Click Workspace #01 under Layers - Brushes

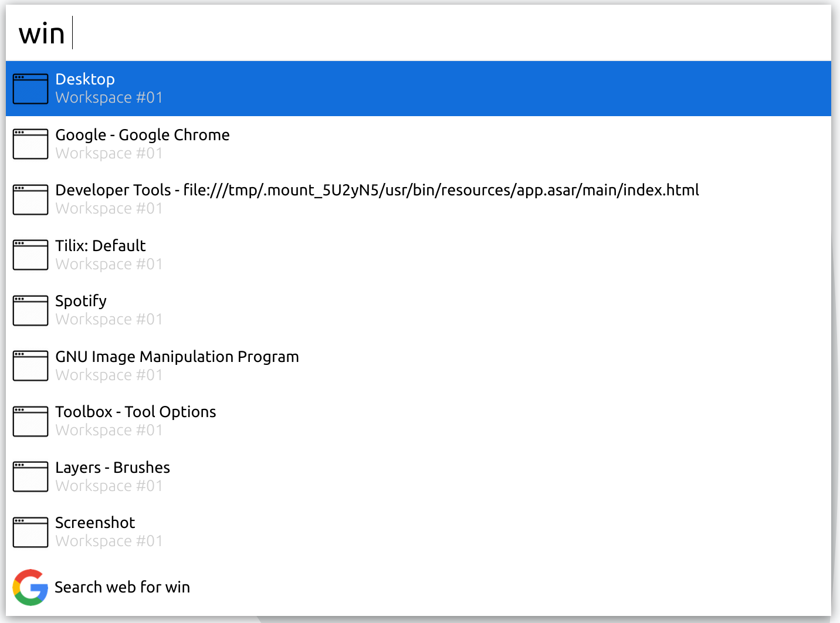[109, 486]
